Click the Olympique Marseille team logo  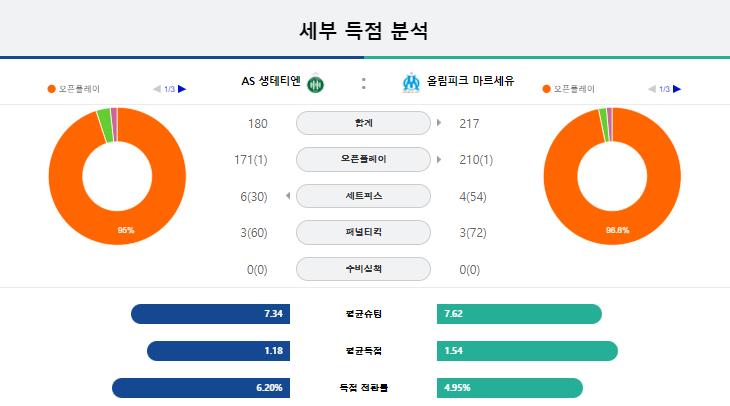(411, 83)
